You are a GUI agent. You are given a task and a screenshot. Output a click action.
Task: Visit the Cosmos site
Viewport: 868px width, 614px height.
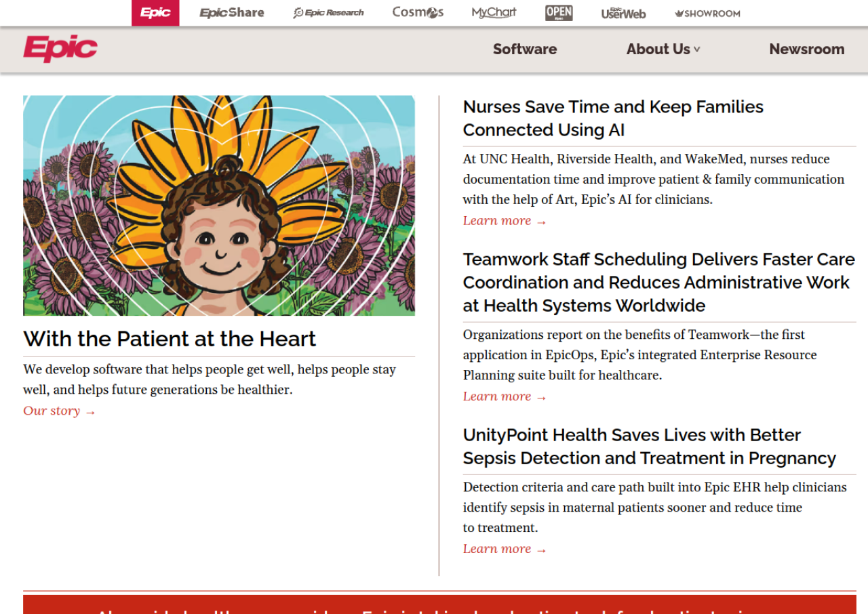[418, 12]
